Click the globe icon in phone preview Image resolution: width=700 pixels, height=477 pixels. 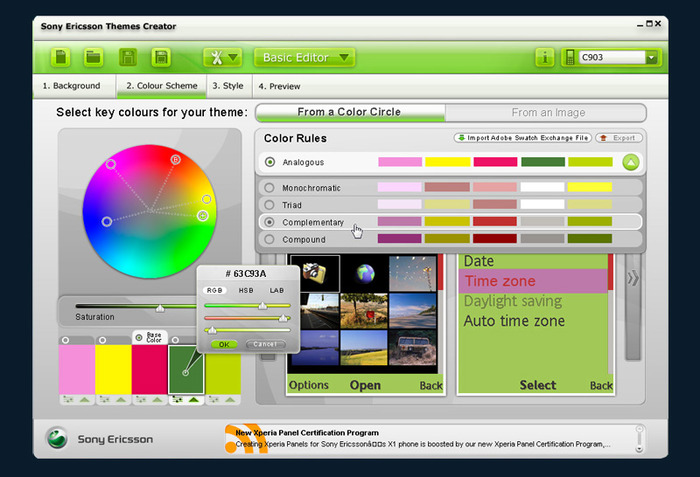coord(365,274)
